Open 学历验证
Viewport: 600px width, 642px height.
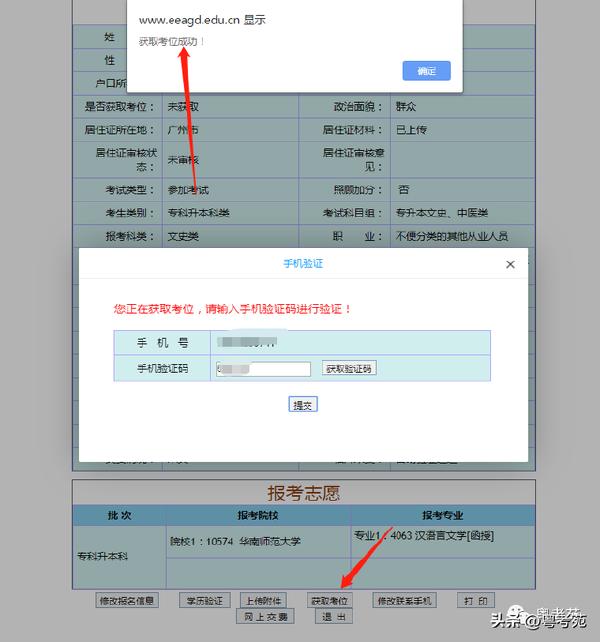205,601
